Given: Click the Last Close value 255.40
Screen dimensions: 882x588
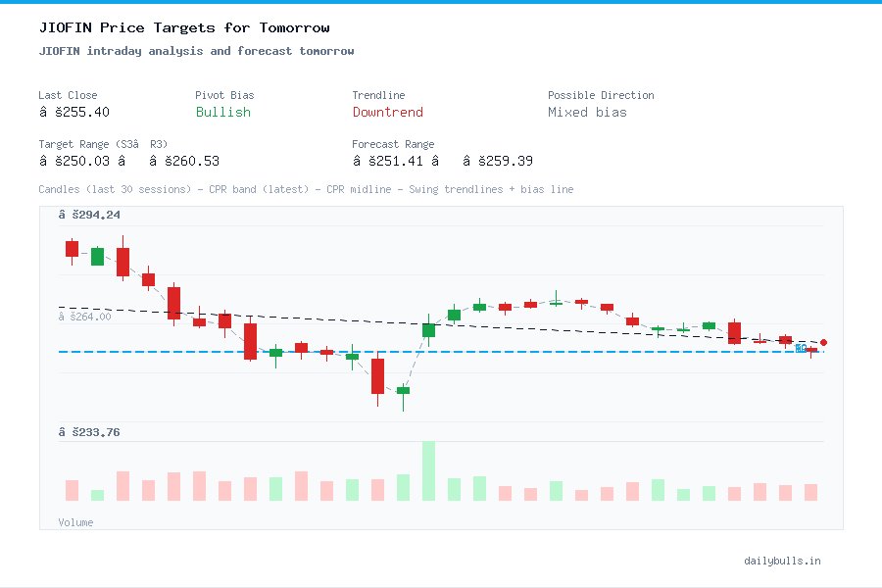Looking at the screenshot, I should coord(75,113).
